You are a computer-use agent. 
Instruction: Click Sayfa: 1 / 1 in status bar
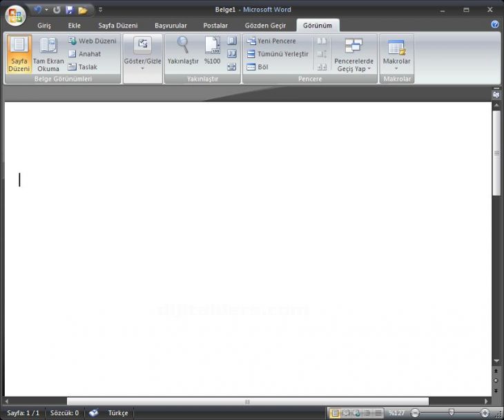(23, 413)
